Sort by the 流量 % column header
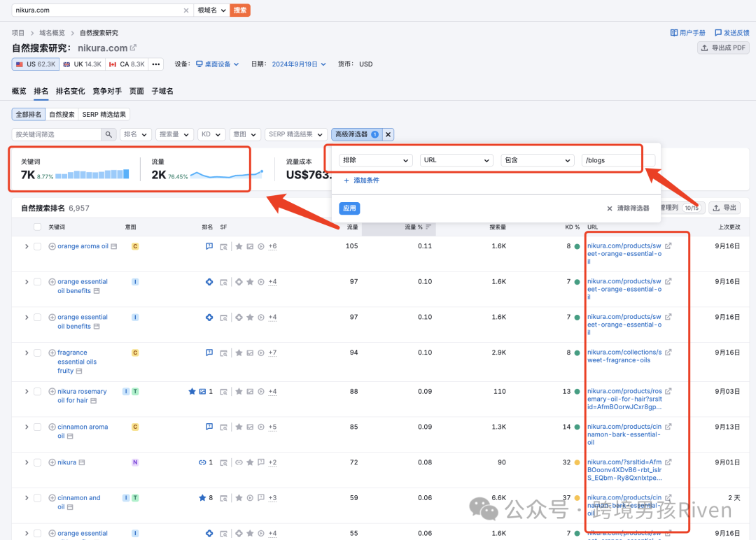756x540 pixels. tap(417, 227)
